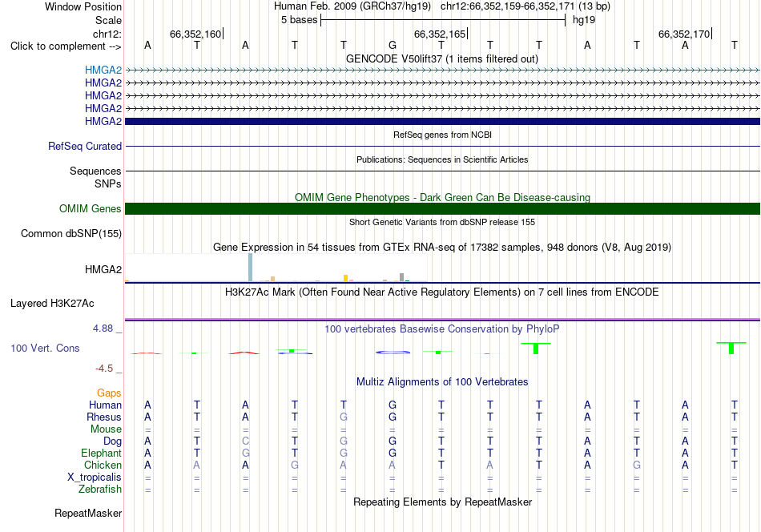
Task: Click the yellow bar in GTEx chart
Action: (345, 278)
